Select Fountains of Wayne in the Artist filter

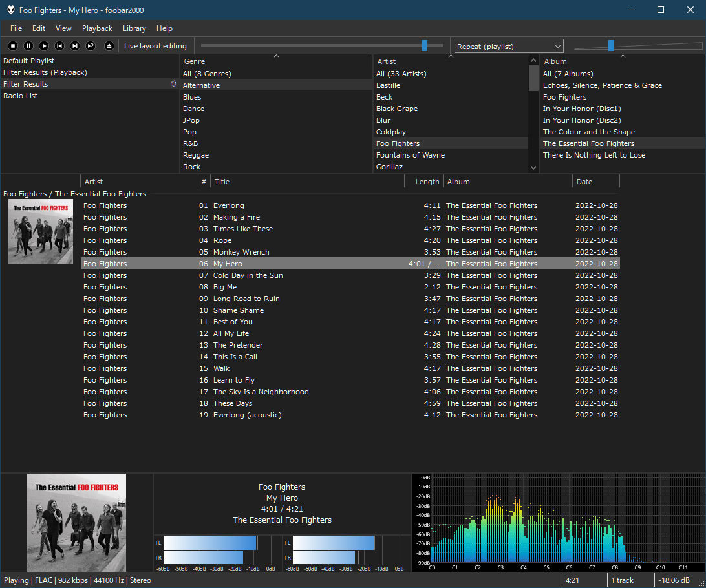coord(451,155)
